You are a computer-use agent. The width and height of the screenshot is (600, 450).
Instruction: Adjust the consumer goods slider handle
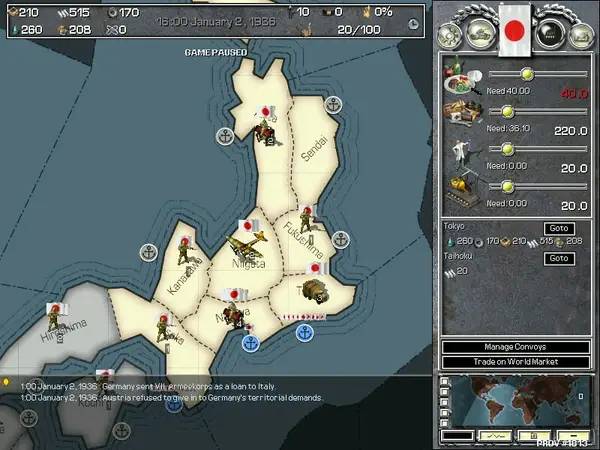click(x=527, y=74)
